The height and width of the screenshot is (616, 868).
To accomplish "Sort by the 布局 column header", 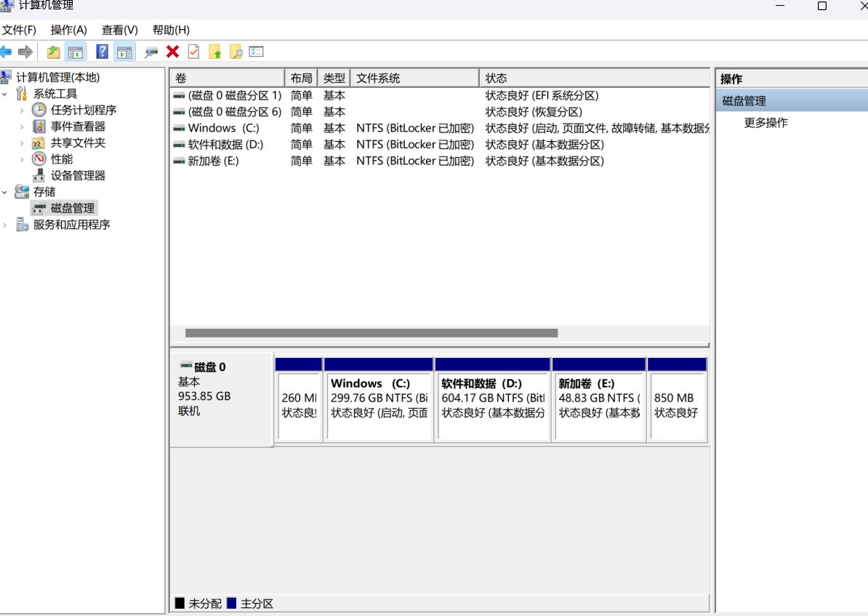I will 301,78.
